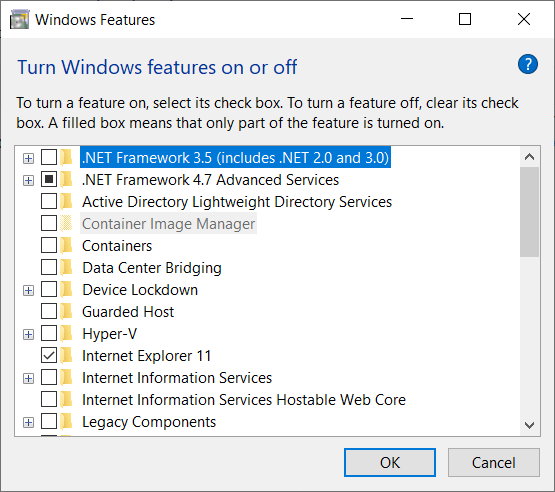
Task: Click the Windows Features title bar icon
Action: click(19, 19)
